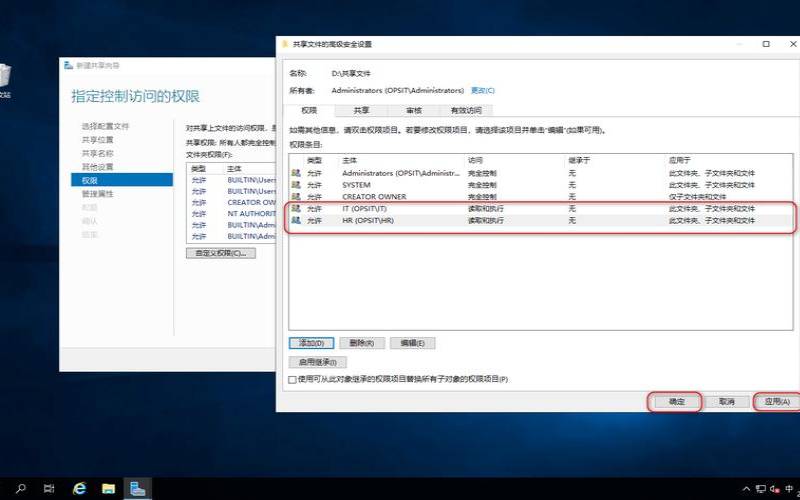
Task: Click the 类型 column header in 权限条目
Action: tap(314, 161)
